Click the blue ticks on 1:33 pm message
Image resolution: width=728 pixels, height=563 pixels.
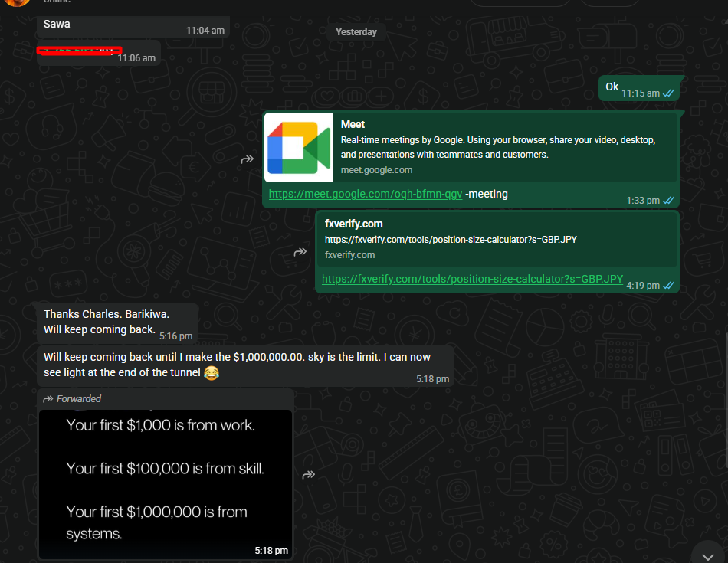(668, 201)
